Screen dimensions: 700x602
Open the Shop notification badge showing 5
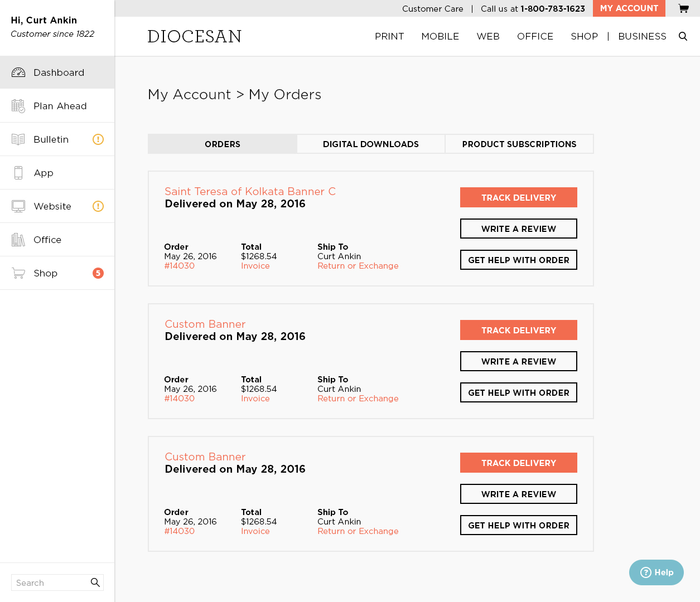(x=98, y=273)
